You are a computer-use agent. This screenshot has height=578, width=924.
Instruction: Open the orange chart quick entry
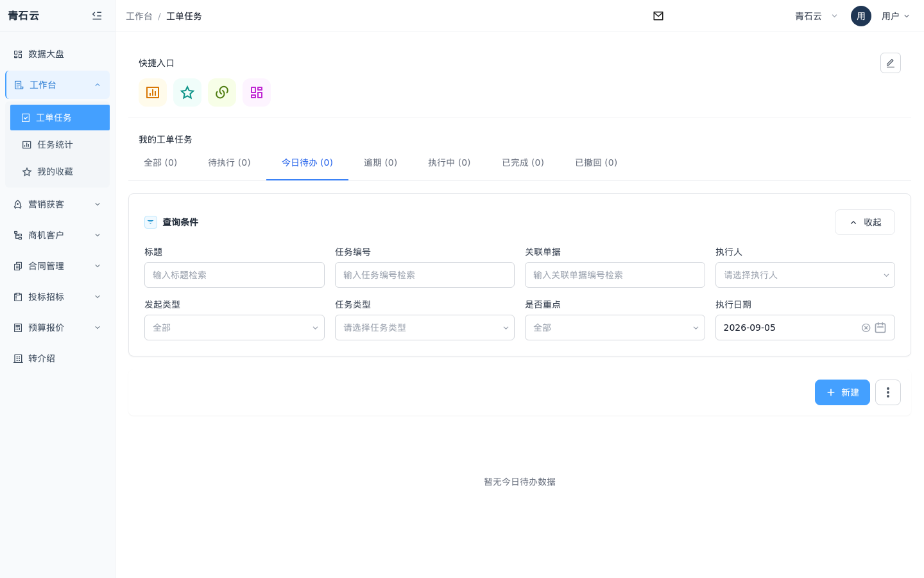(x=153, y=92)
